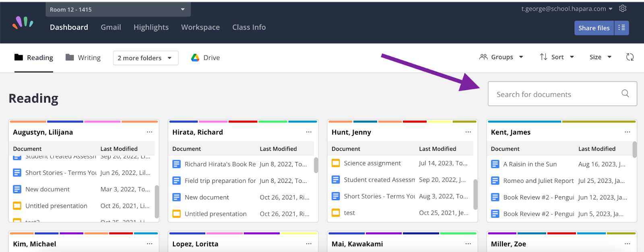Screen dimensions: 644x252
Task: Click the slides icon in Augustyn's Untitled presentation row
Action: [x=17, y=206]
